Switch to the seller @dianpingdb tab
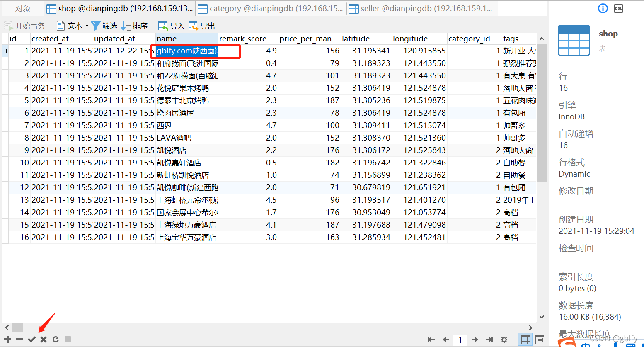This screenshot has width=644, height=347. 421,8
